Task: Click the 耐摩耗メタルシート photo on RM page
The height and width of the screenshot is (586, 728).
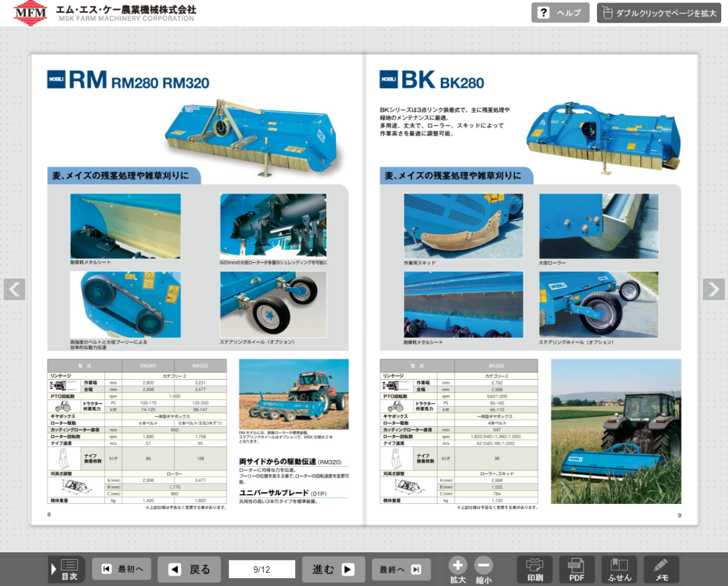Action: 126,226
